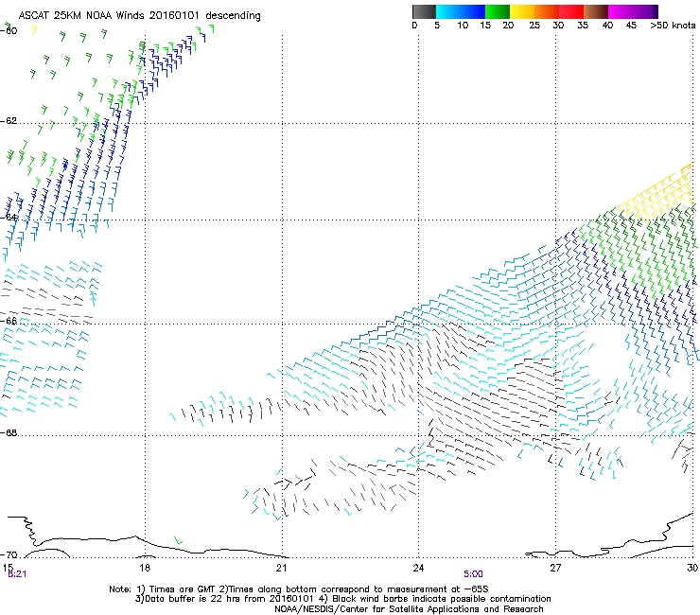
Task: Click the longitude label 30
Action: pos(692,568)
